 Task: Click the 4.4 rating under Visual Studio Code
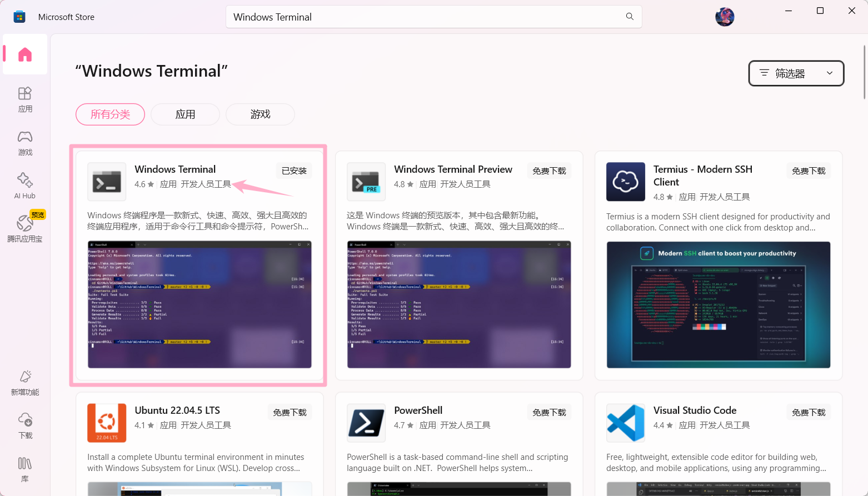click(664, 425)
